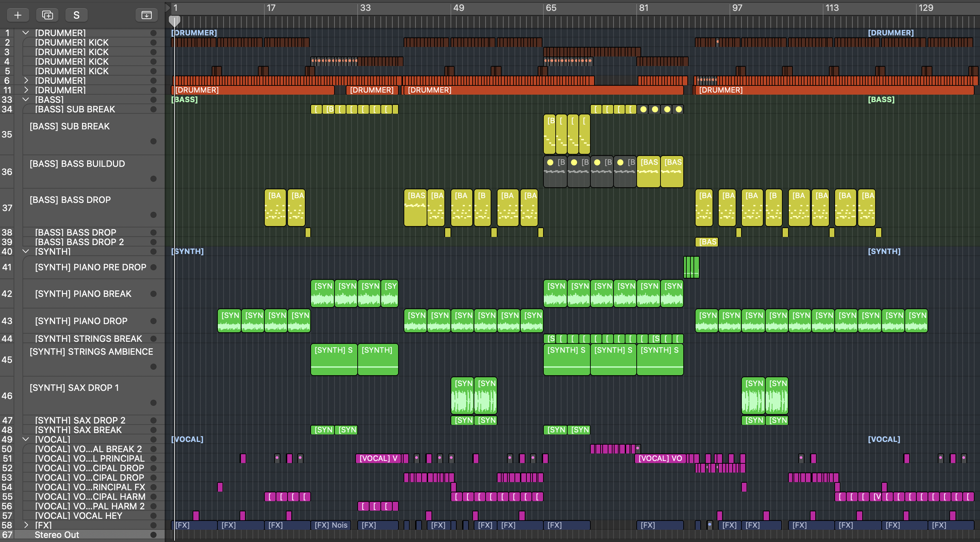The width and height of the screenshot is (980, 542).
Task: Collapse the track 1 [DRUMMER] stack
Action: [x=26, y=33]
